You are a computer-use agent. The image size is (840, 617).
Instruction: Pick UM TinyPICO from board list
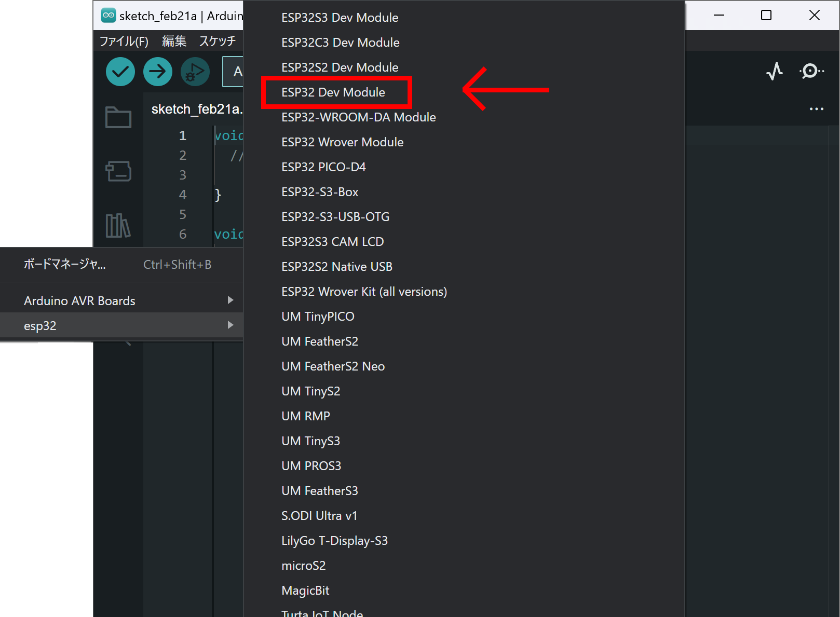pyautogui.click(x=318, y=317)
